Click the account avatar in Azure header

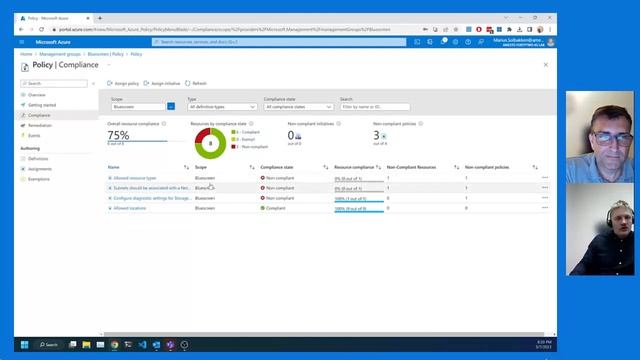[551, 42]
